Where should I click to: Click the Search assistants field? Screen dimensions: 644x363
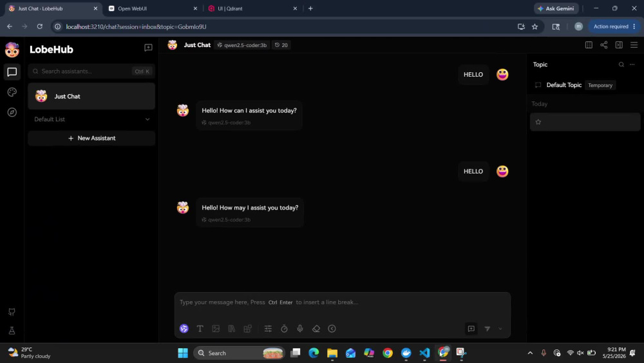[x=91, y=71]
